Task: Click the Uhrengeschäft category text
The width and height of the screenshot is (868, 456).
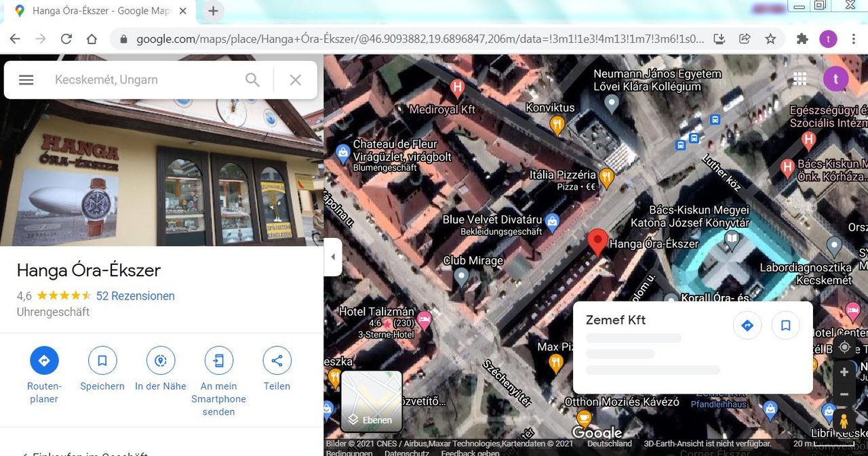Action: [x=53, y=312]
